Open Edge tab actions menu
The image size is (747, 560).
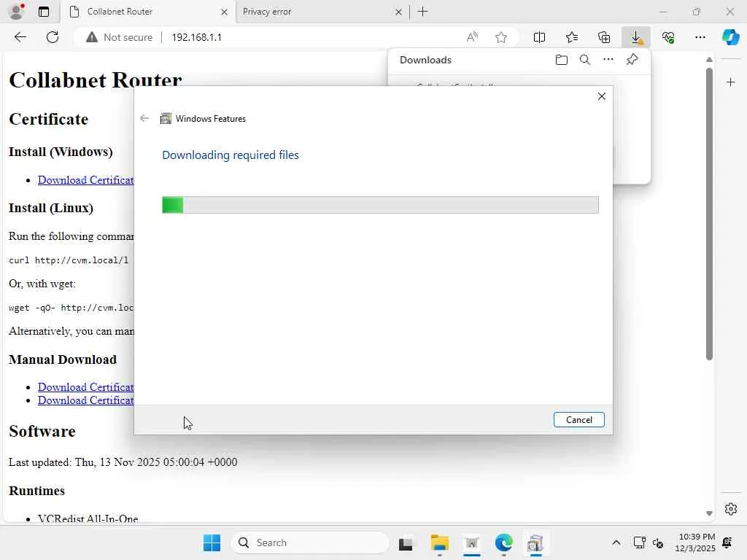[x=44, y=12]
